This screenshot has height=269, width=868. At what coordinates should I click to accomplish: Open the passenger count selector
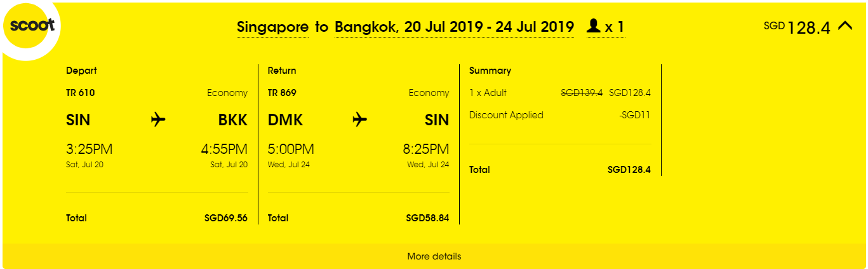pos(606,27)
